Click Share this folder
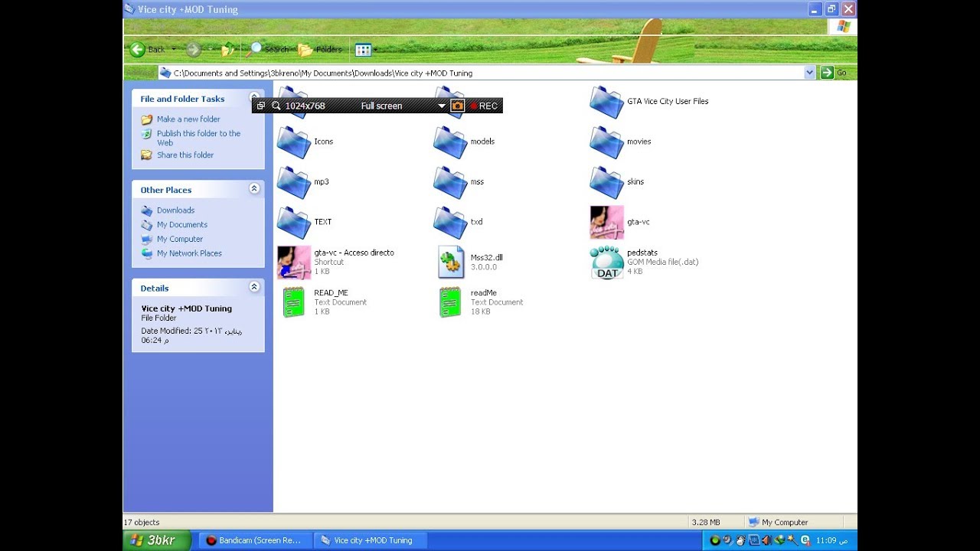 [185, 155]
